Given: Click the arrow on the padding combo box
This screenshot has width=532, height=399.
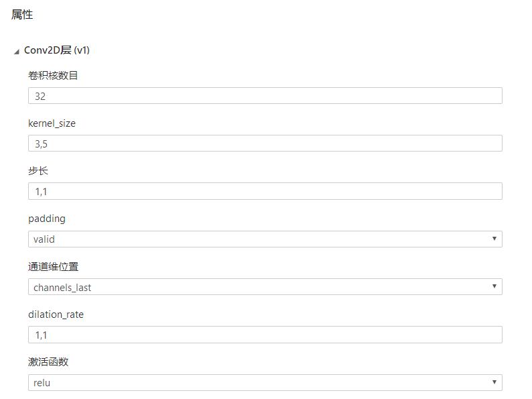Looking at the screenshot, I should coord(494,239).
